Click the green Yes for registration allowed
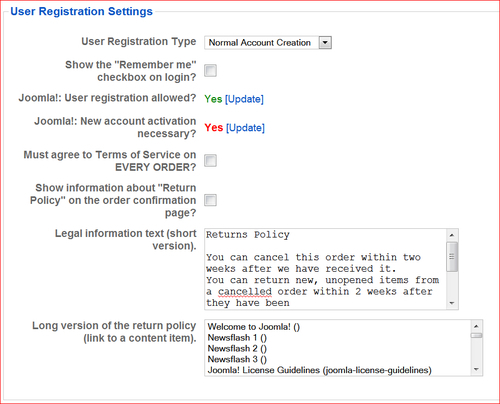 point(213,99)
